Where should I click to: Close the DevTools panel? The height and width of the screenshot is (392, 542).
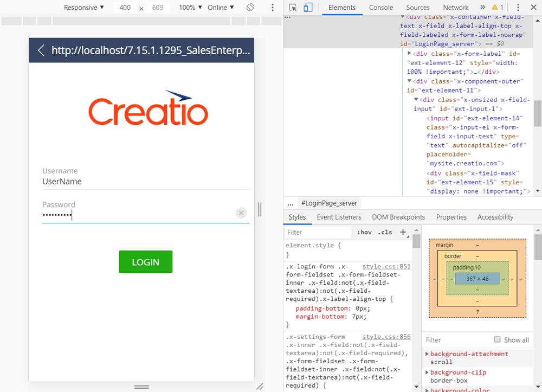coord(533,7)
